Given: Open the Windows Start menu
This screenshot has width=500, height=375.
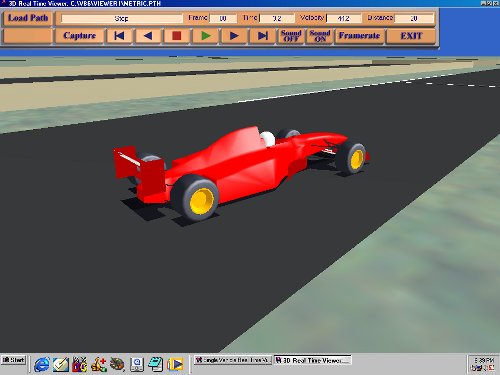Looking at the screenshot, I should click(x=14, y=360).
